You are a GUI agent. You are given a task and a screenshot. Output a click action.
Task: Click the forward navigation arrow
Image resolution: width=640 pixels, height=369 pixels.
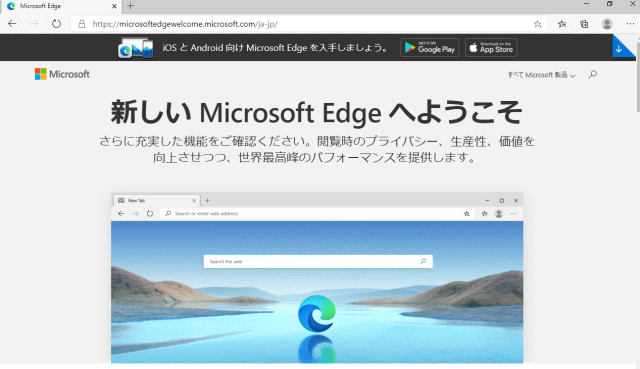[34, 24]
